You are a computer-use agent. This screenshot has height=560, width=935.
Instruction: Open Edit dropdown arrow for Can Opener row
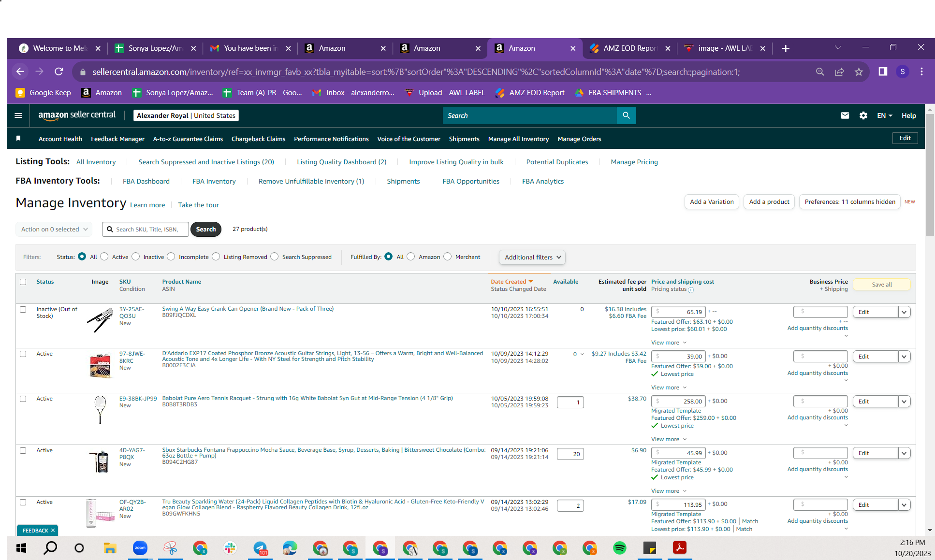click(904, 312)
